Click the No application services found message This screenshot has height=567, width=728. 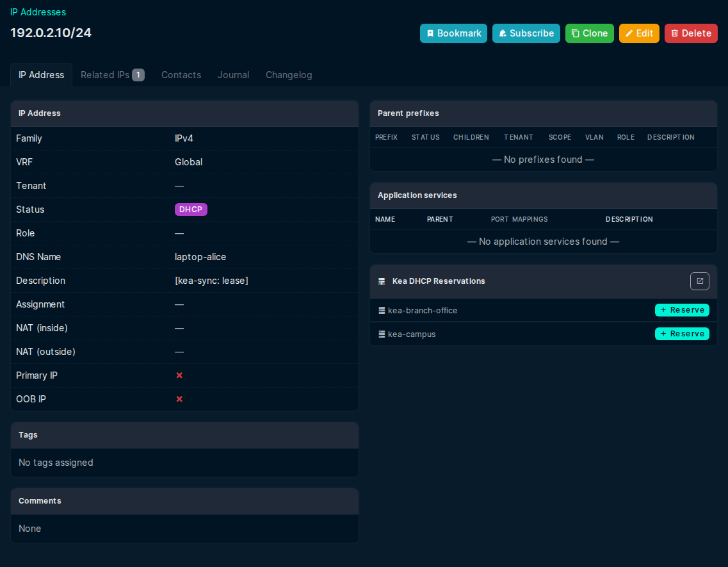[543, 242]
